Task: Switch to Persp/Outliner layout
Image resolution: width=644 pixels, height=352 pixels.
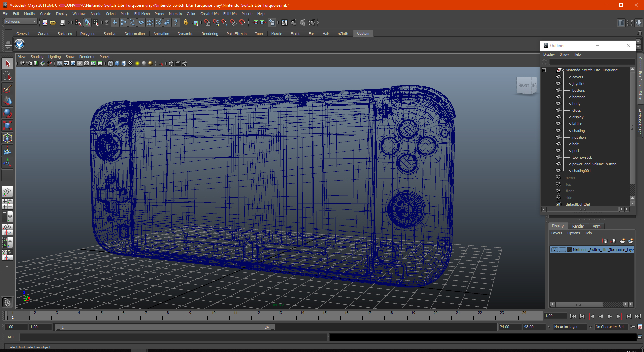Action: (7, 217)
